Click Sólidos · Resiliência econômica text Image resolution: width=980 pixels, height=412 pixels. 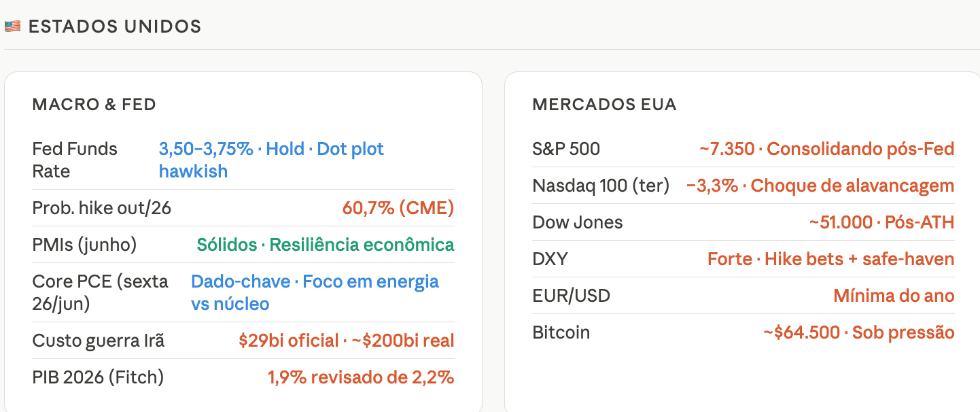(326, 245)
